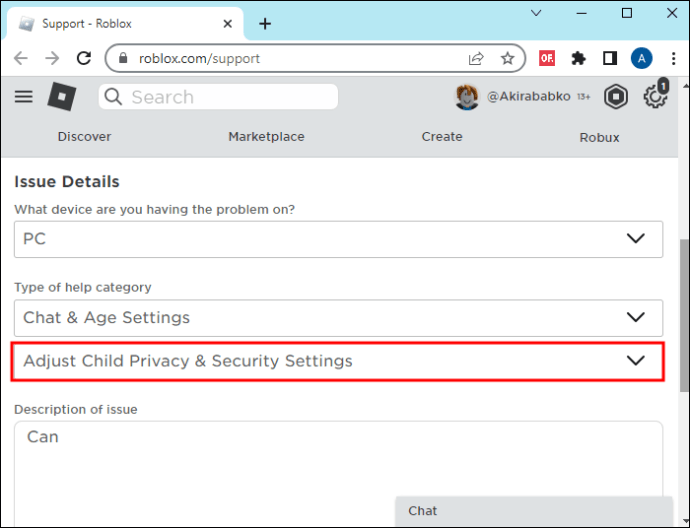Screen dimensions: 690x528
Task: Click the Roblox logo home icon
Action: [62, 96]
